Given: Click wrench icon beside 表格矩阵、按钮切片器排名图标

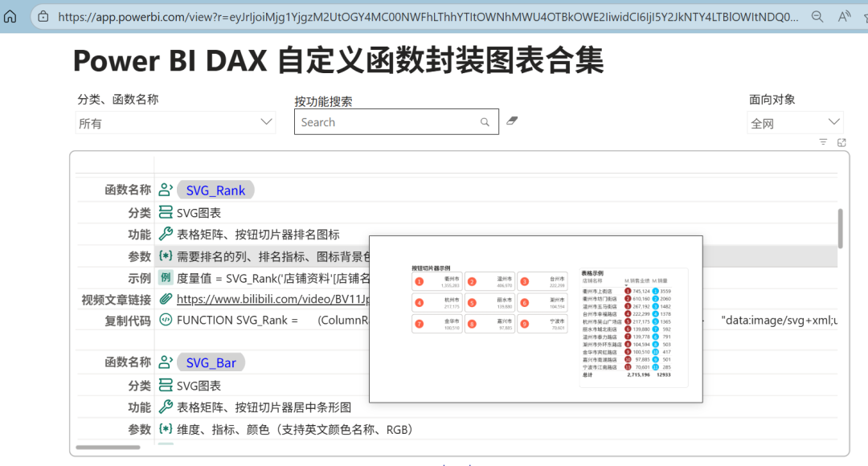Looking at the screenshot, I should (x=166, y=234).
